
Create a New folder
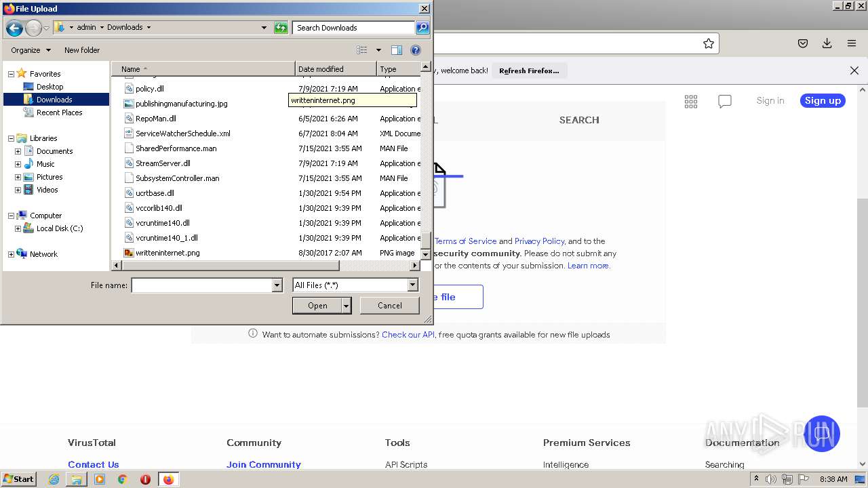coord(82,50)
